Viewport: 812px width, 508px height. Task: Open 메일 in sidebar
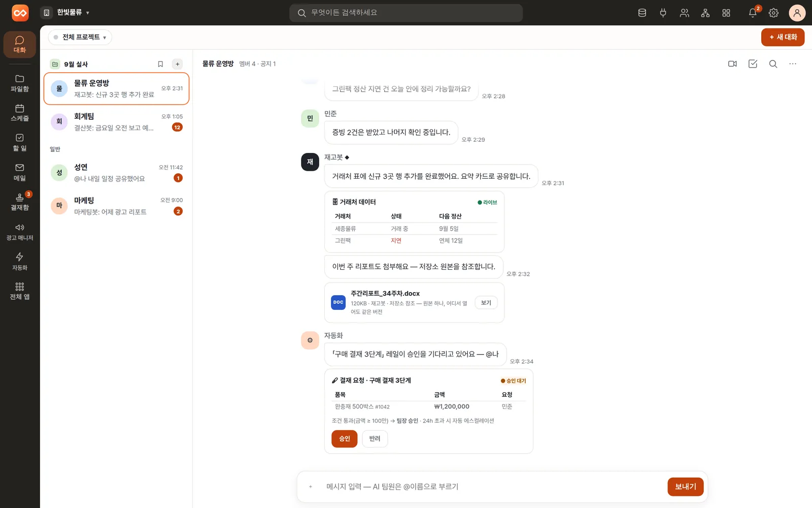[20, 172]
